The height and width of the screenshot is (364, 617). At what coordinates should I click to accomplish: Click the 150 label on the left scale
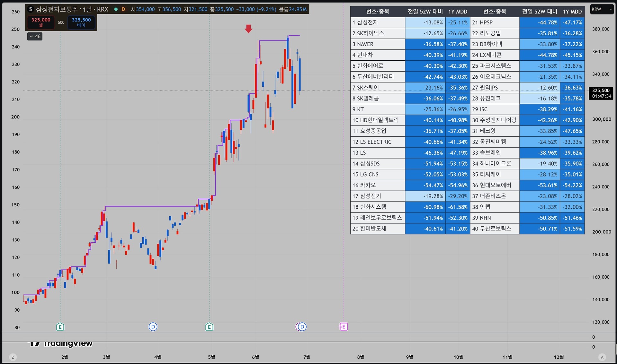(15, 205)
